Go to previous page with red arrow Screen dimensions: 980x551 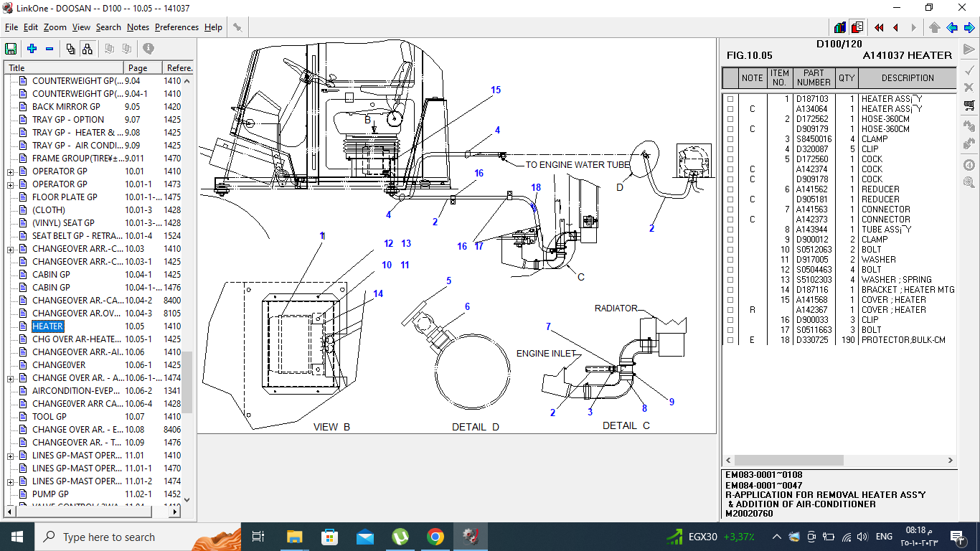896,27
